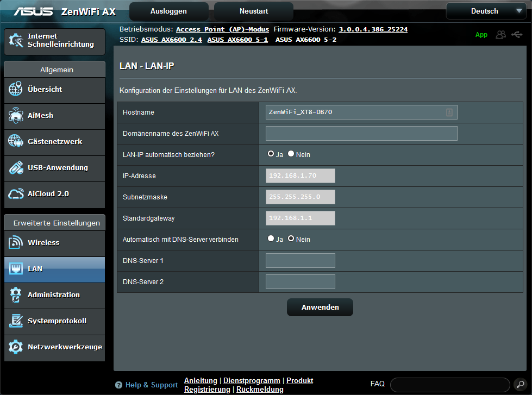Click the users icon in the header
Screen dimensions: 532x395
click(x=501, y=35)
